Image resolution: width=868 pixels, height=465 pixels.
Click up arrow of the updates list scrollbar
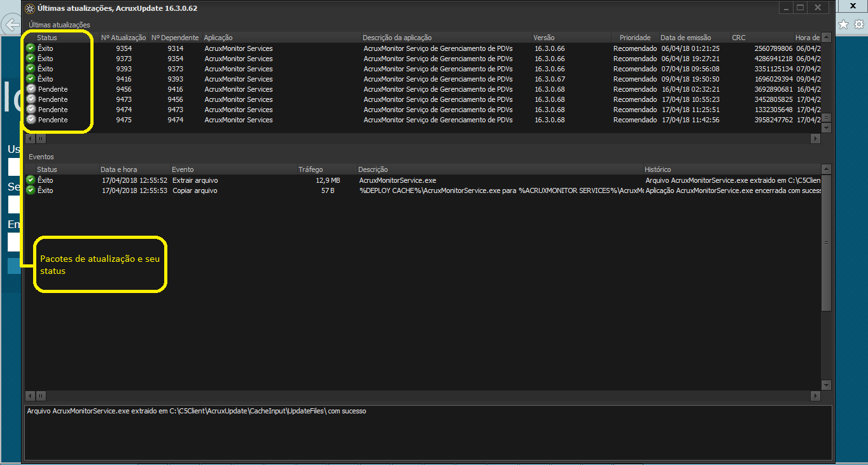click(826, 38)
